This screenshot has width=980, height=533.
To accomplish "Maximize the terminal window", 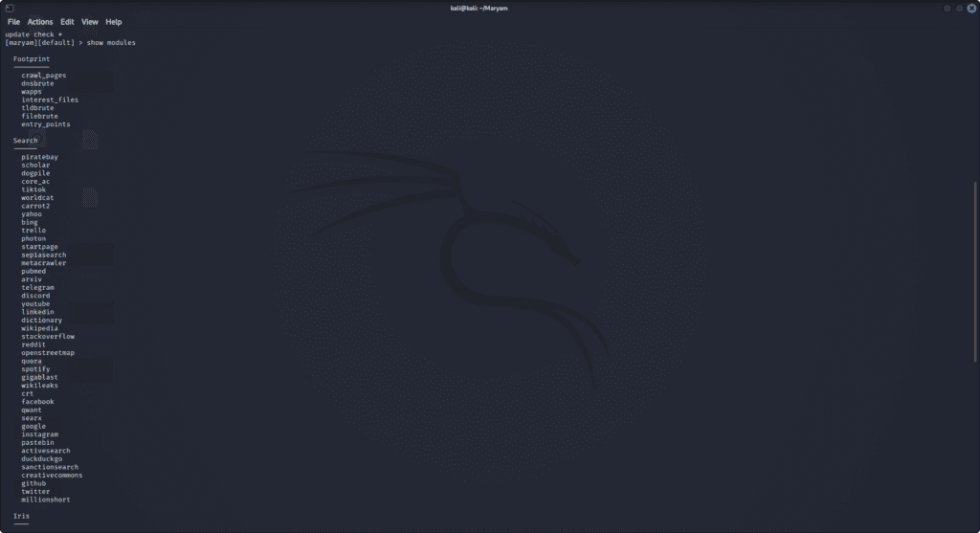I will [959, 8].
